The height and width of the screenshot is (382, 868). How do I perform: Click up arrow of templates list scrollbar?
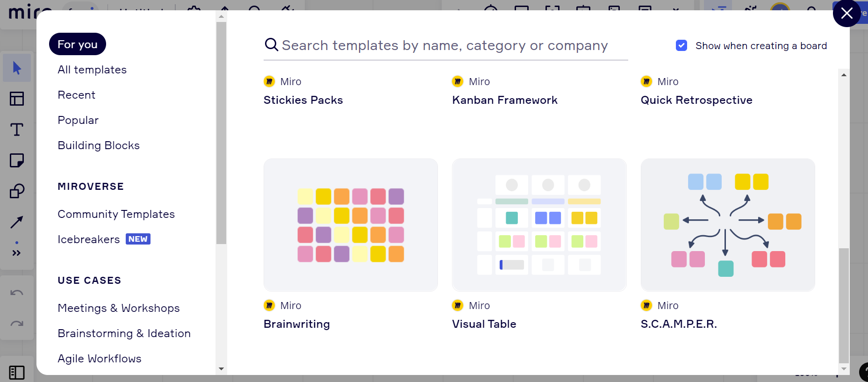[844, 75]
